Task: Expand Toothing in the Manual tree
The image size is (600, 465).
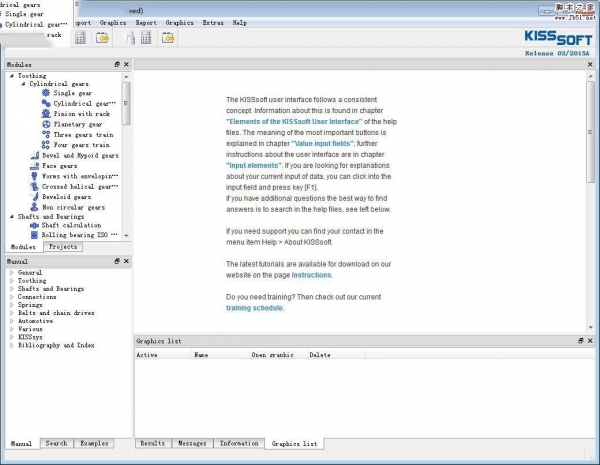Action: (12, 281)
